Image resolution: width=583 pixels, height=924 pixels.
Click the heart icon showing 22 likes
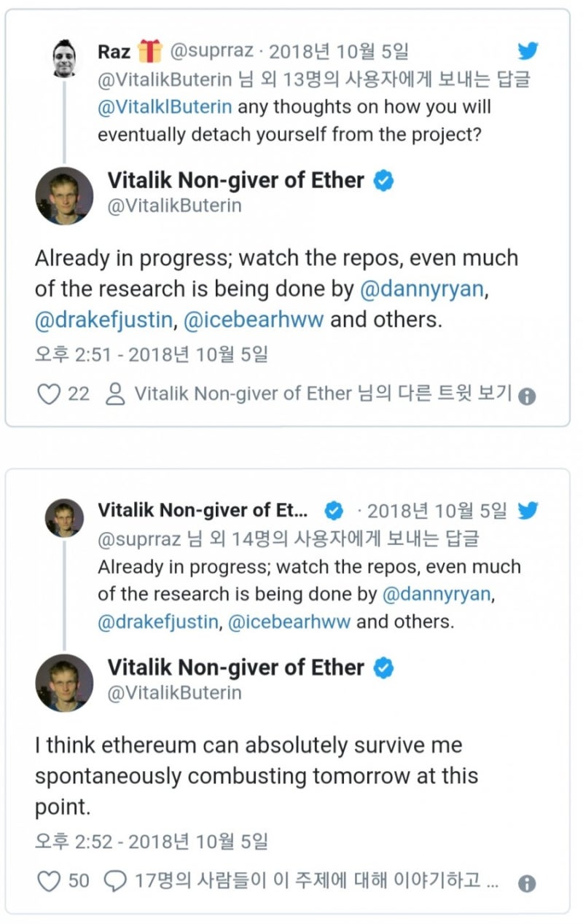coord(49,394)
